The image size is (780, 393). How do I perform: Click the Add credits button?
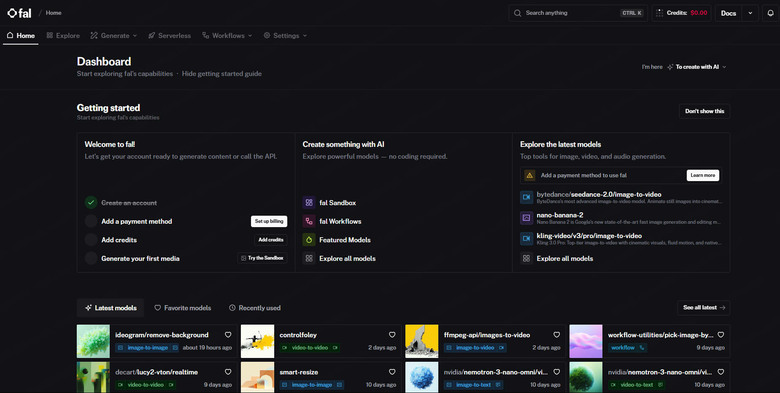coord(271,240)
